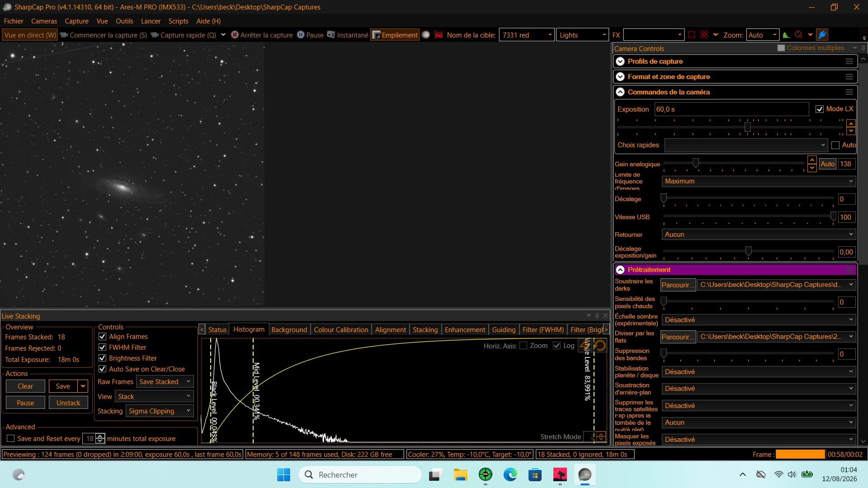Clear the live stack
Screen dimensions: 868x488
pos(25,386)
